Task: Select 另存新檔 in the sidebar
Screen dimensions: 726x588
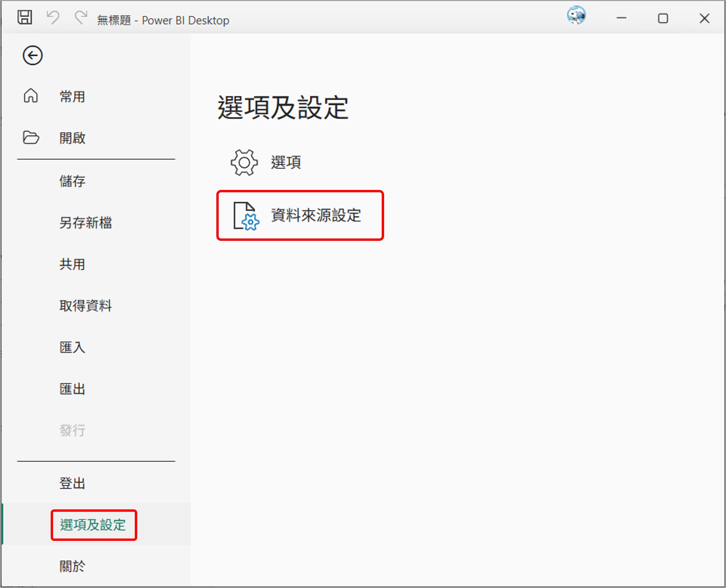Action: pyautogui.click(x=86, y=223)
